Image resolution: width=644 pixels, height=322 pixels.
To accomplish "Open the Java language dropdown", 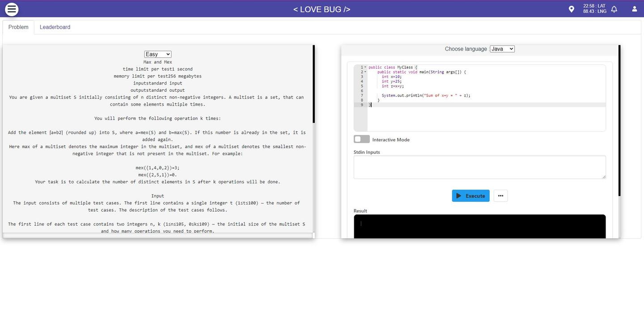I will click(502, 49).
